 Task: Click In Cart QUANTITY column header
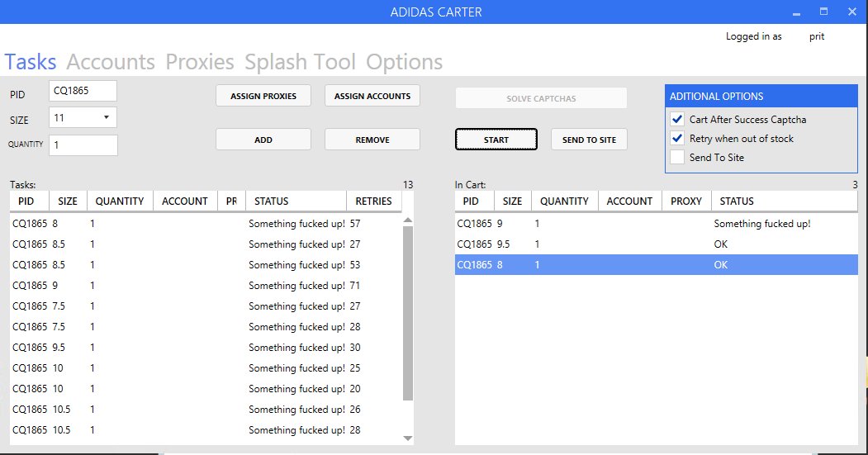[x=565, y=201]
